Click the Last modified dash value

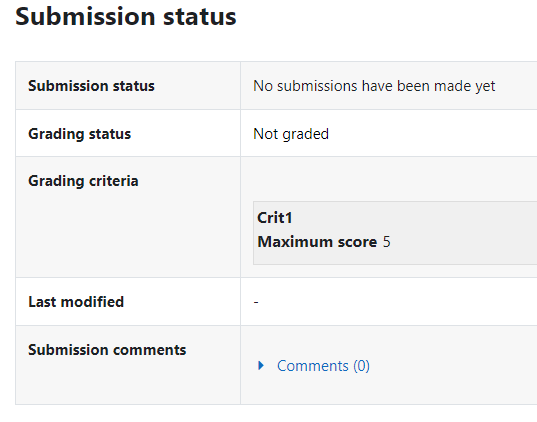256,302
